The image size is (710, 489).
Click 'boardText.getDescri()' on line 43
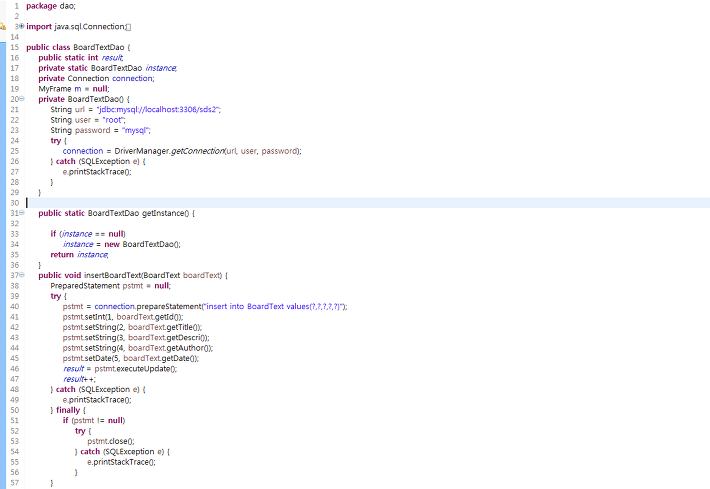[168, 338]
